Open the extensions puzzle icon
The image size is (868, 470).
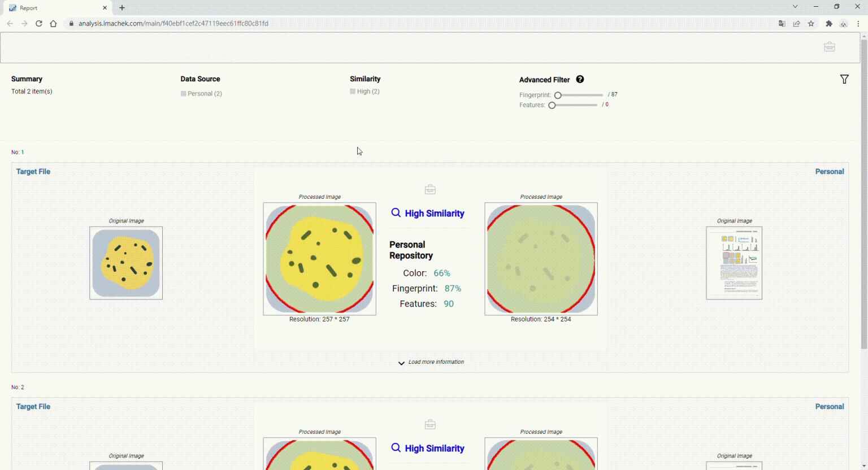(829, 24)
